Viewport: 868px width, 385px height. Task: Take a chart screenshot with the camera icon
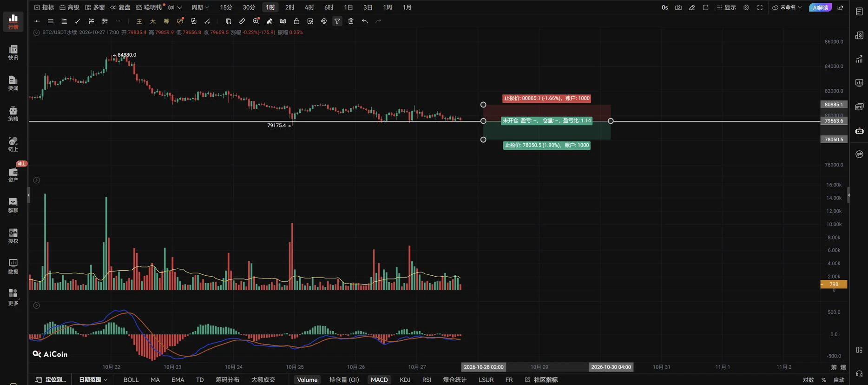(678, 7)
